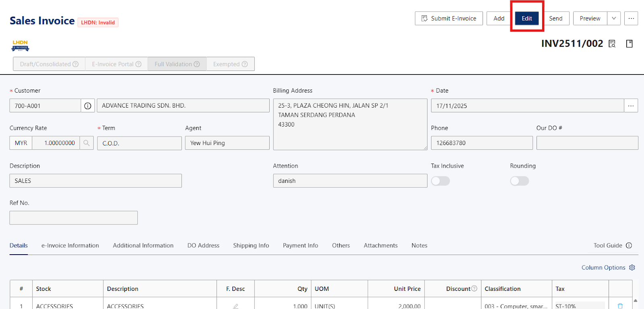Click the Date field showing 17/11/2025
644x309 pixels.
[x=528, y=106]
